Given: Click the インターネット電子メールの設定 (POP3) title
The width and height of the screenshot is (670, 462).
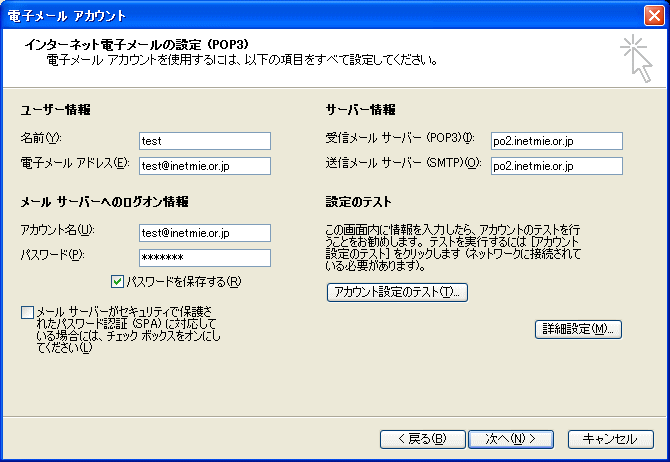Looking at the screenshot, I should [x=136, y=44].
